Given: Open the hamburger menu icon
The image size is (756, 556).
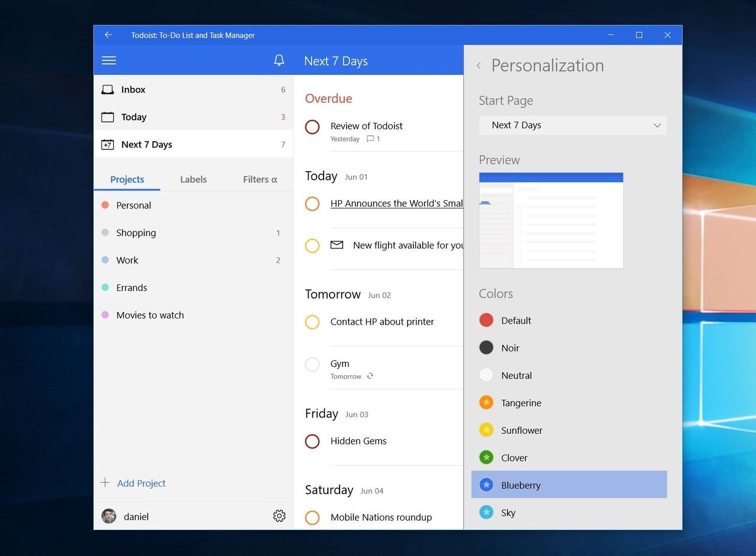Looking at the screenshot, I should pos(109,60).
